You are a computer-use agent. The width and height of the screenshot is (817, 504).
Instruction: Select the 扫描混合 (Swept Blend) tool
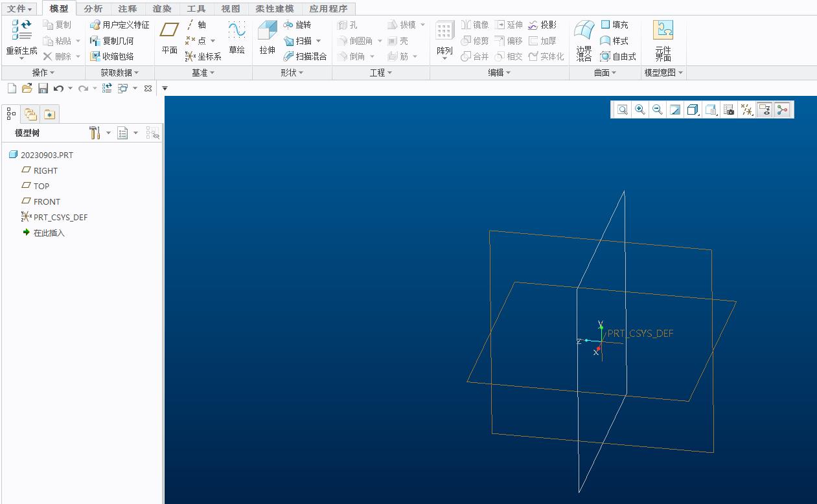[305, 56]
